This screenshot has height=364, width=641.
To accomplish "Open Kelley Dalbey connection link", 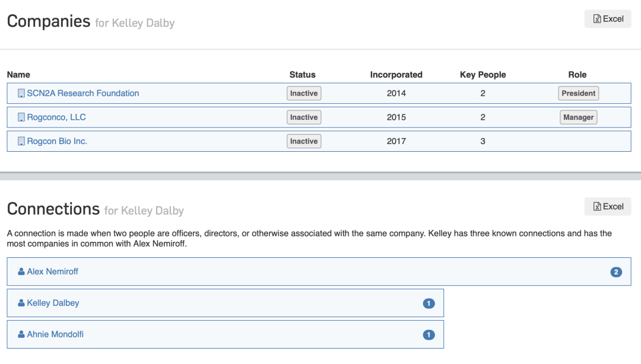I will coord(53,303).
